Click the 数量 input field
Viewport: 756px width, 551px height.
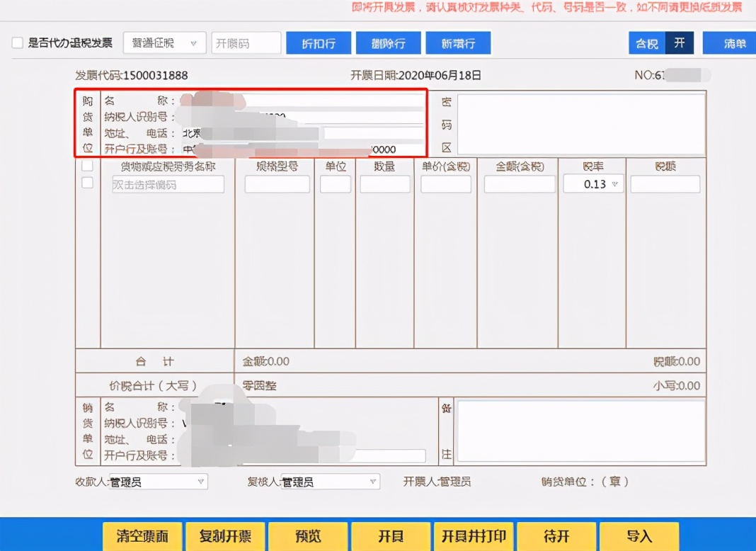pos(385,184)
